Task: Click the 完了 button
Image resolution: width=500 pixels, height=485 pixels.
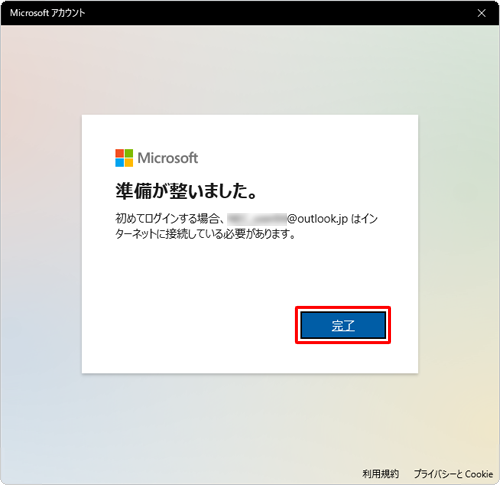Action: point(343,325)
